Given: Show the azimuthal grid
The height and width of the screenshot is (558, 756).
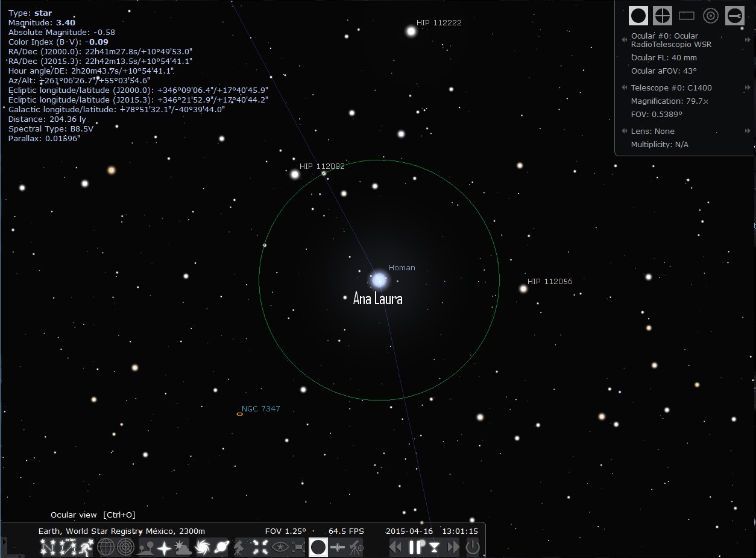Looking at the screenshot, I should click(125, 547).
